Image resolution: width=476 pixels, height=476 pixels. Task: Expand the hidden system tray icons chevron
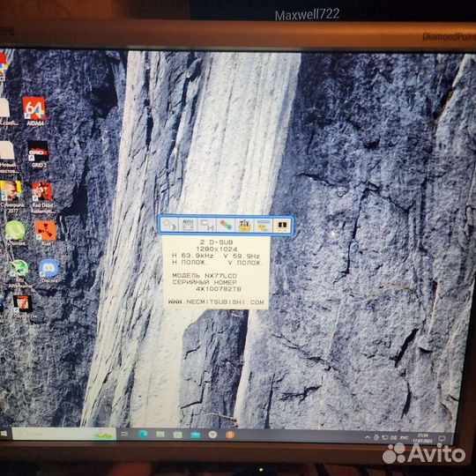368,437
